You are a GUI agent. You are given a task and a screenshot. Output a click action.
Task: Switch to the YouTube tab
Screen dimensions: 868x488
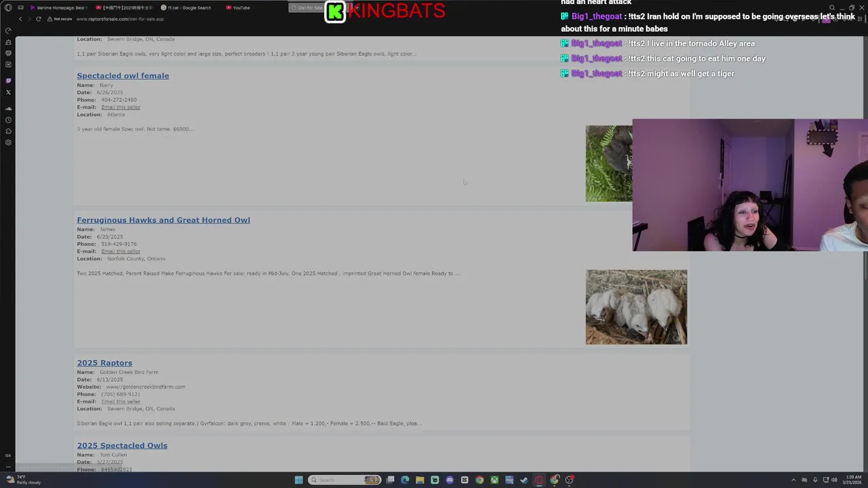point(238,7)
